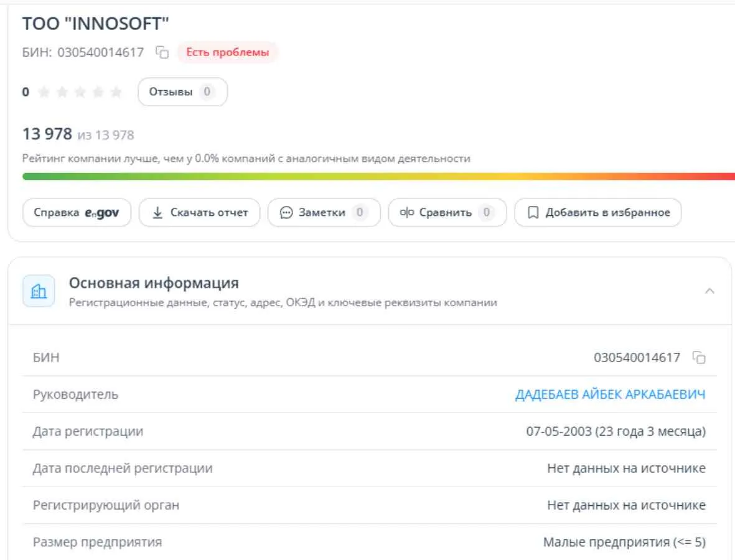Click the Регистрирующий орган label
The width and height of the screenshot is (735, 560).
pyautogui.click(x=106, y=505)
